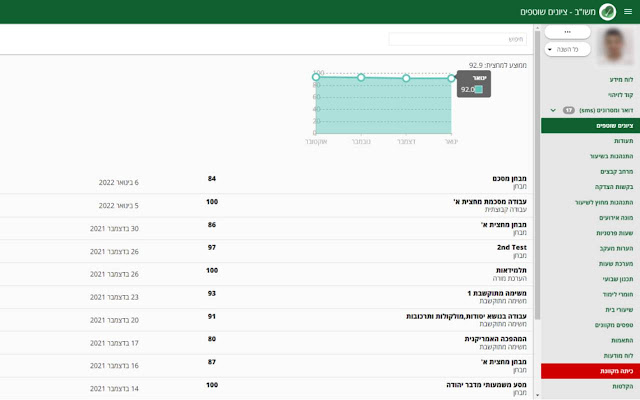The image size is (640, 400).
Task: Select 'המהפכה האמריקנית' grade row
Action: (x=267, y=342)
